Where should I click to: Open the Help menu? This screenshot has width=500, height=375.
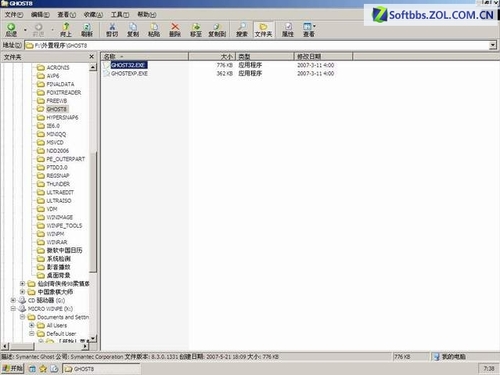pos(147,15)
